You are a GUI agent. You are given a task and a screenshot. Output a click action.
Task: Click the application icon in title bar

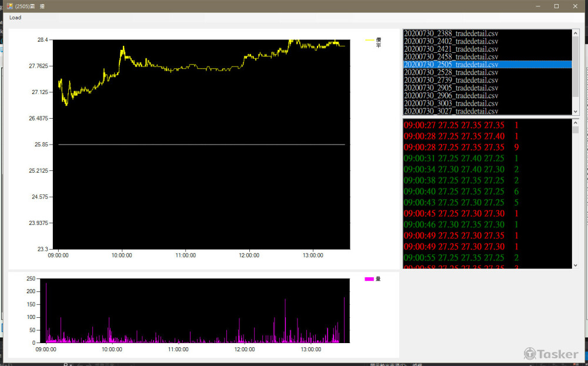pyautogui.click(x=10, y=6)
